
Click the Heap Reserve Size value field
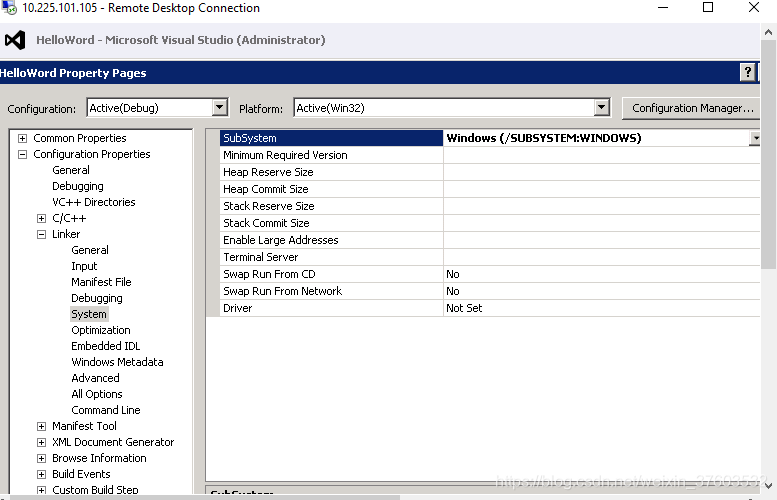[x=602, y=172]
